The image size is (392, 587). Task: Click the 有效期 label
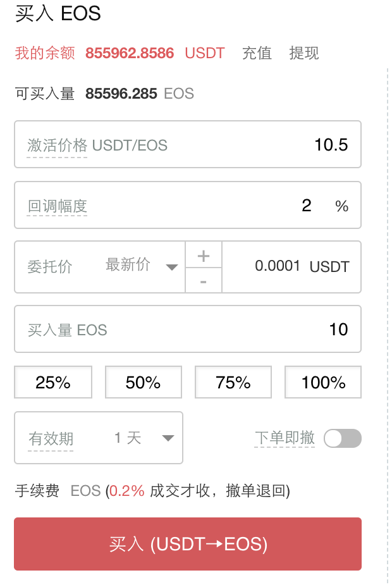point(51,438)
